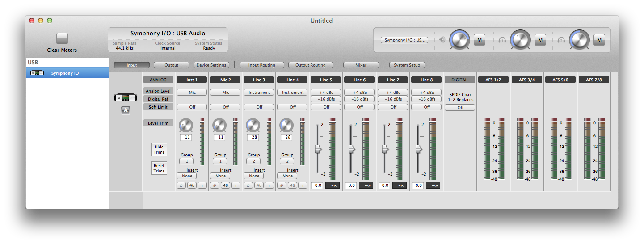Invert phase on the Line 4 channel
Image resolution: width=644 pixels, height=244 pixels.
tap(282, 185)
